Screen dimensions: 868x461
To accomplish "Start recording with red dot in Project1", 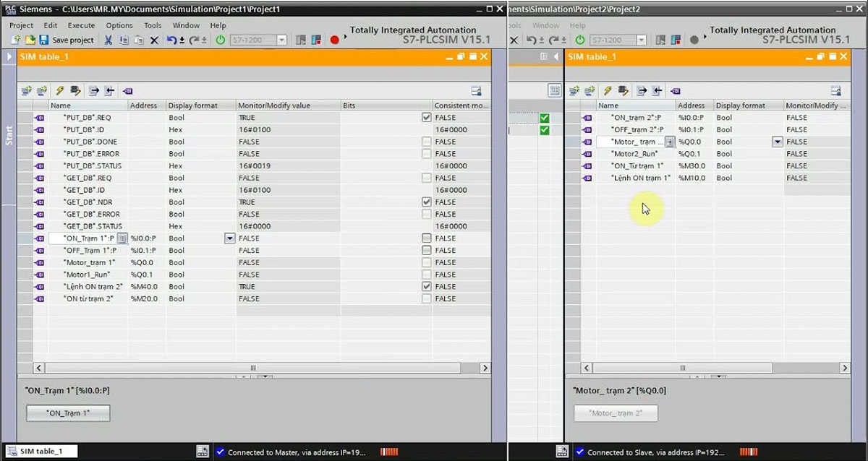I will point(334,40).
